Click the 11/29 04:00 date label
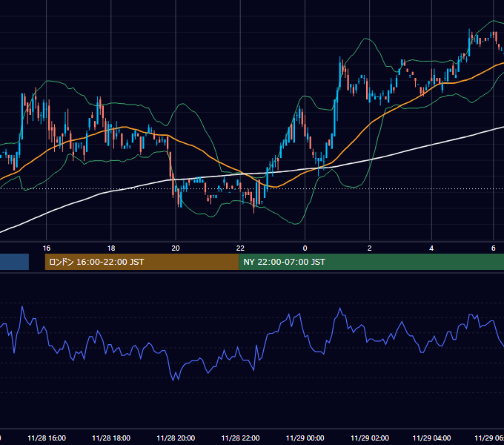 pyautogui.click(x=431, y=438)
